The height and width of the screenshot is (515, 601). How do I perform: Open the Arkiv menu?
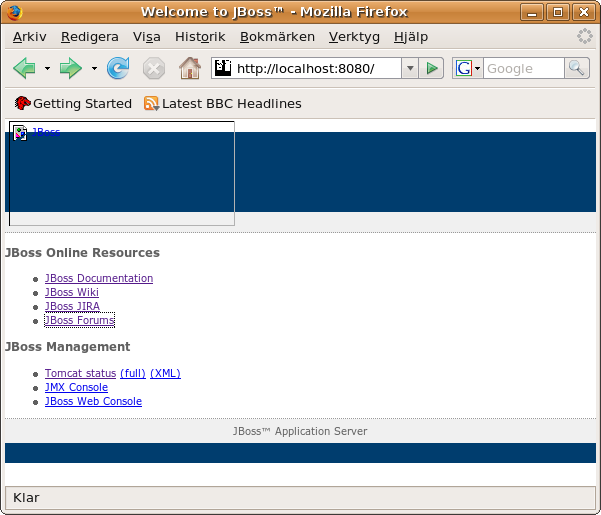click(30, 37)
